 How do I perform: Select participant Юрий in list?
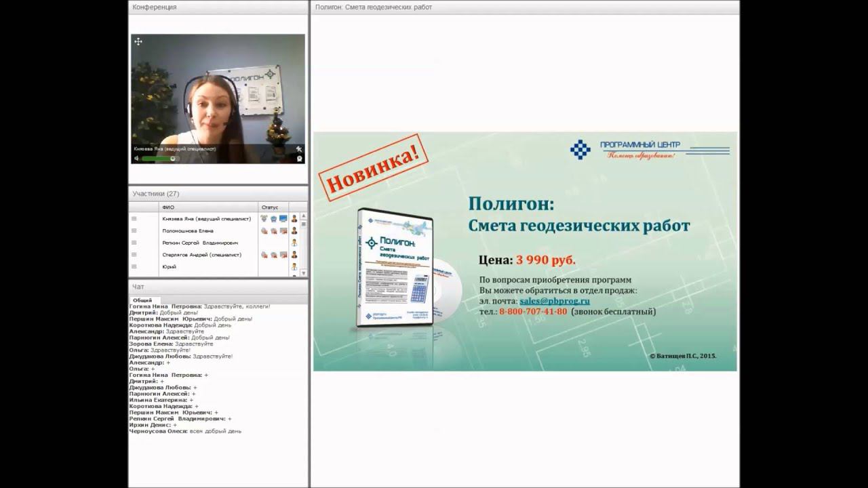click(169, 267)
